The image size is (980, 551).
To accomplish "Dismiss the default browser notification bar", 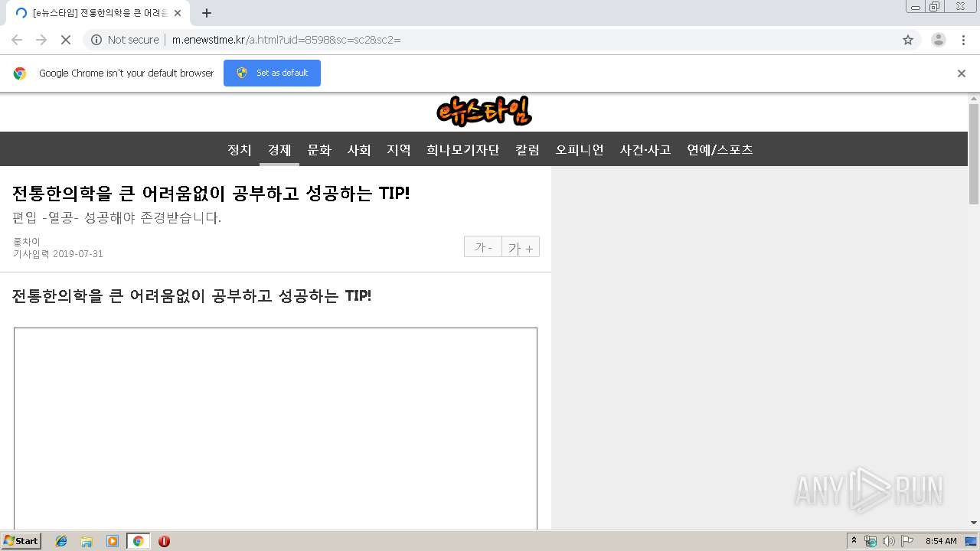I will (x=962, y=73).
